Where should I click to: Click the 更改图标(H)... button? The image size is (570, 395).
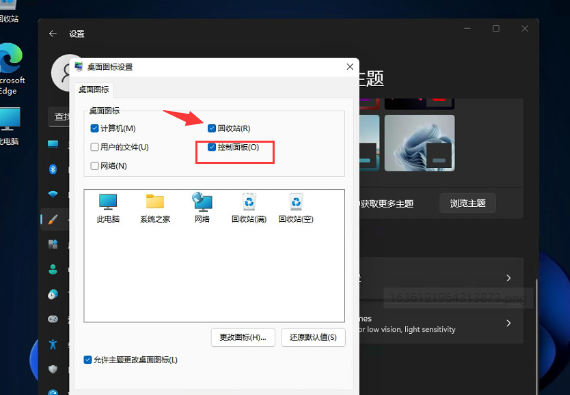click(243, 338)
